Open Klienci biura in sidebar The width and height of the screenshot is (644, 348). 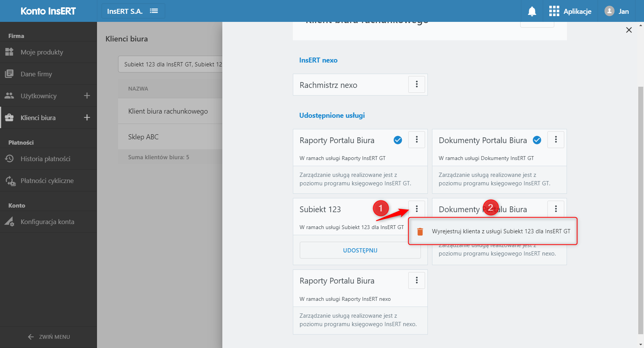tap(38, 118)
